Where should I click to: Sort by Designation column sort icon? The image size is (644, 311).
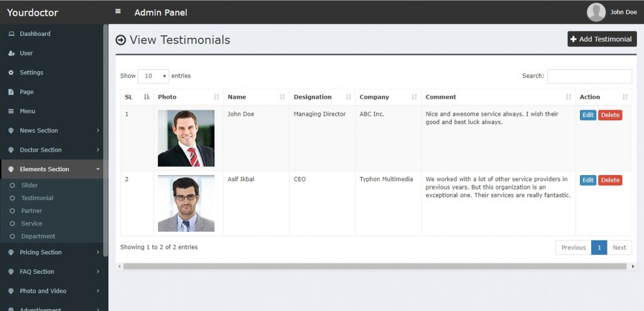pyautogui.click(x=348, y=97)
